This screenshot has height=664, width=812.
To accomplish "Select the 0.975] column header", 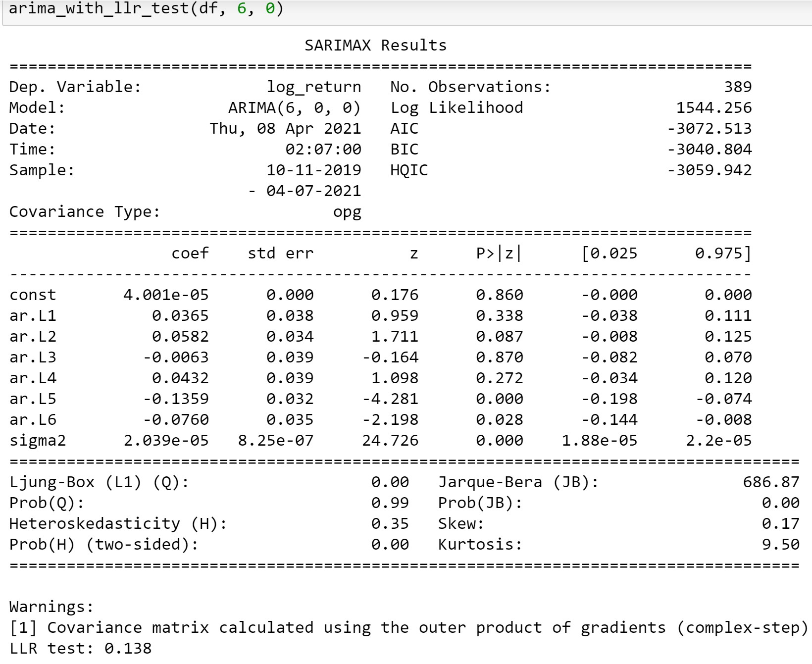I will pyautogui.click(x=723, y=254).
